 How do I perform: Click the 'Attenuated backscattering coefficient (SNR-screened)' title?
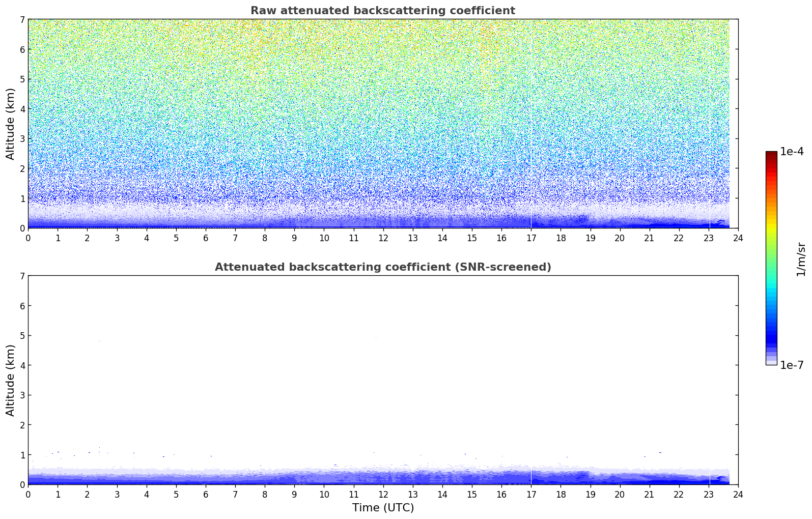[x=382, y=267]
